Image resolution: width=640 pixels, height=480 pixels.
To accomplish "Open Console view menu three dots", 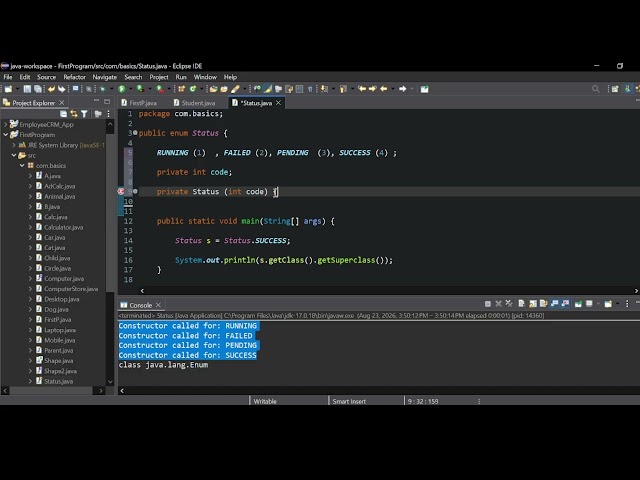I will pyautogui.click(x=627, y=304).
